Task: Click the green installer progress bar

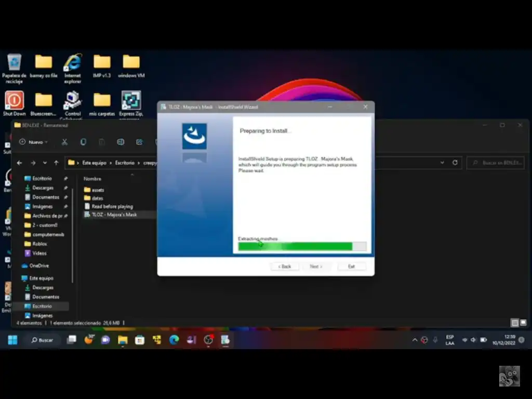Action: tap(302, 246)
